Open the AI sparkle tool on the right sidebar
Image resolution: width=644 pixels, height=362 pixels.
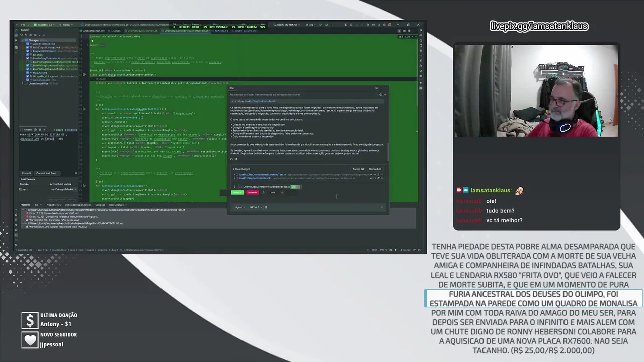421,83
